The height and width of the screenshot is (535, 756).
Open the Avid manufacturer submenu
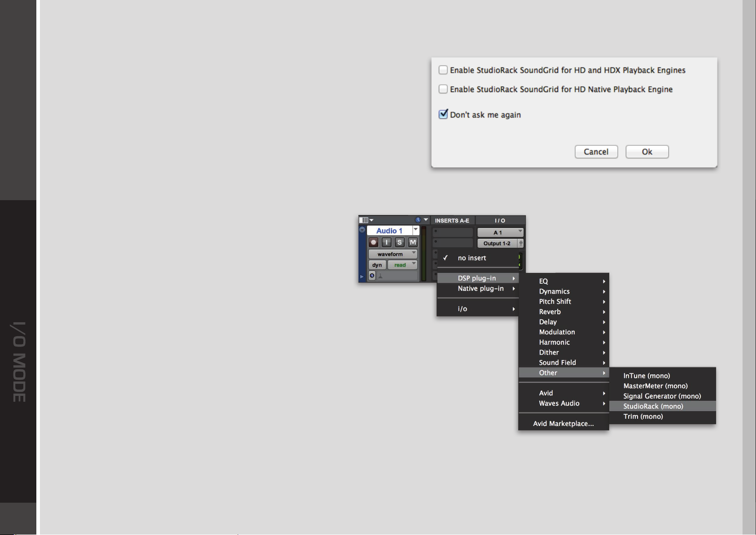coord(564,393)
